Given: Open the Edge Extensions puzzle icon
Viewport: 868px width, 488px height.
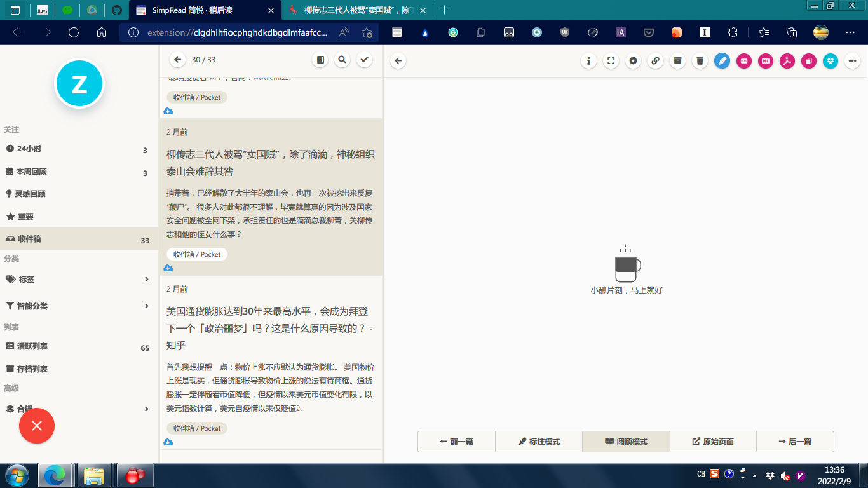Looking at the screenshot, I should [x=733, y=32].
